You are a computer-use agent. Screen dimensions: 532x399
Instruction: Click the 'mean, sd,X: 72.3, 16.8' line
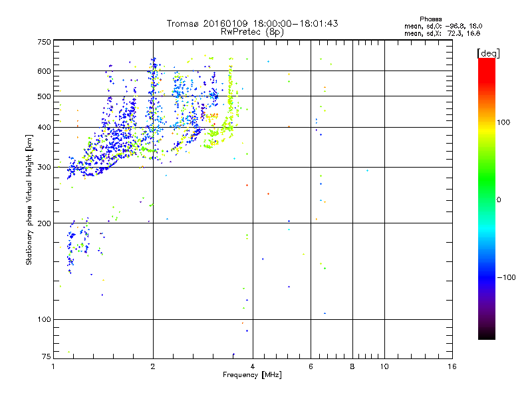coord(442,33)
